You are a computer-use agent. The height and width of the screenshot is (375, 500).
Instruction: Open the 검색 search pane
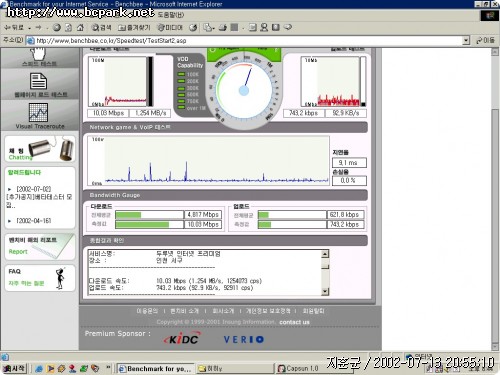101,27
